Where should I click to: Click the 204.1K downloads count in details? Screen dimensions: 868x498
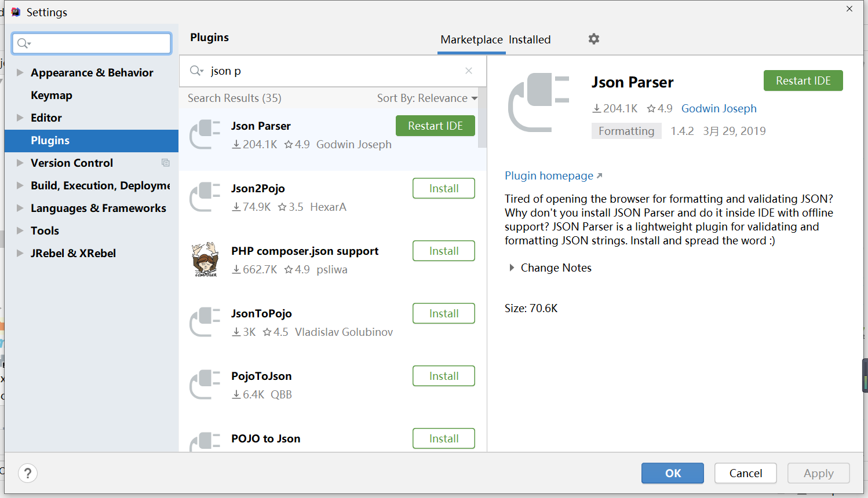point(615,108)
